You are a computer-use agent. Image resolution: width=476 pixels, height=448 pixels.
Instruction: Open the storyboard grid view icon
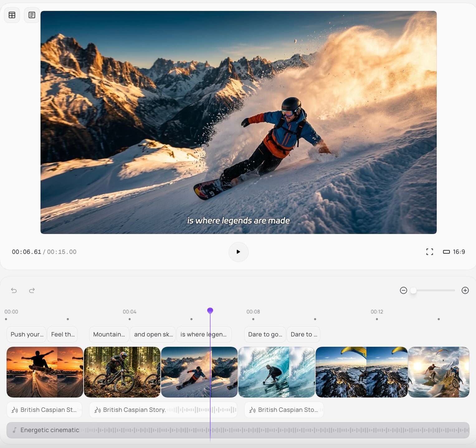click(x=12, y=15)
